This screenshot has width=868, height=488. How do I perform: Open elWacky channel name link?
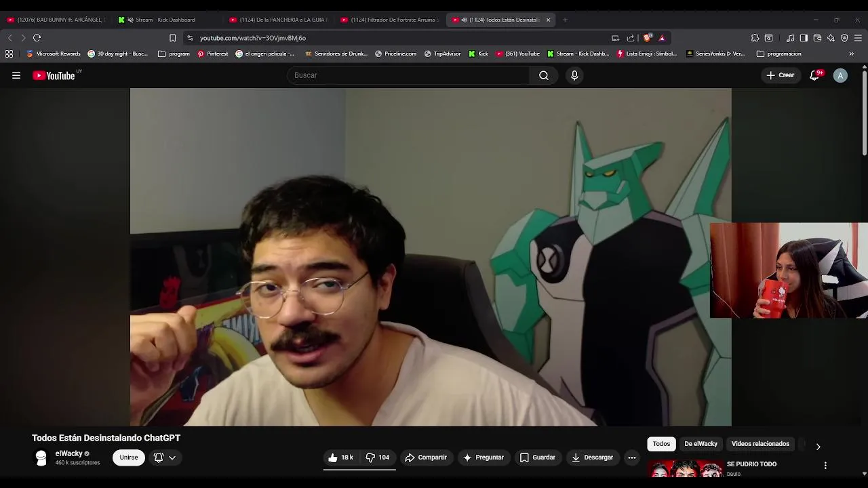pos(68,453)
